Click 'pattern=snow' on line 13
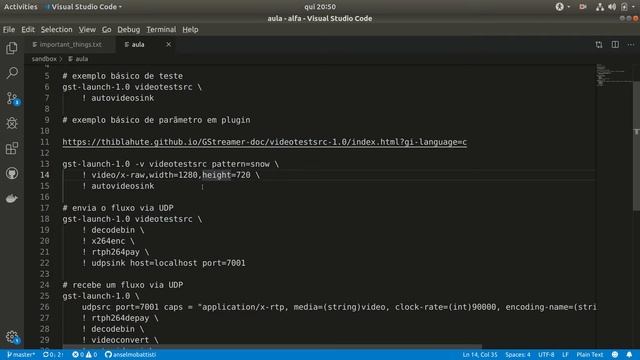This screenshot has width=640, height=360. tap(240, 164)
